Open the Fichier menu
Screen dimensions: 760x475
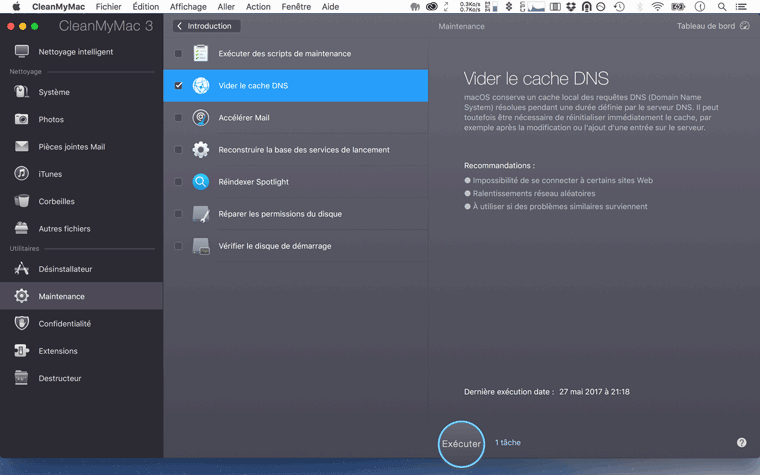(109, 7)
